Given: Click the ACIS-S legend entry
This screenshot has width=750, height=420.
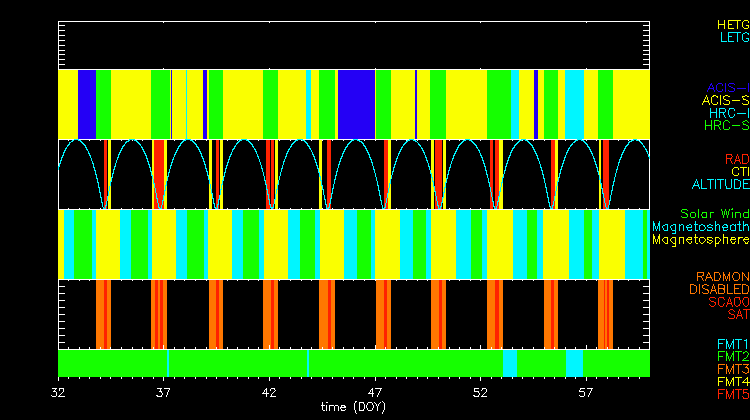Looking at the screenshot, I should [x=725, y=101].
